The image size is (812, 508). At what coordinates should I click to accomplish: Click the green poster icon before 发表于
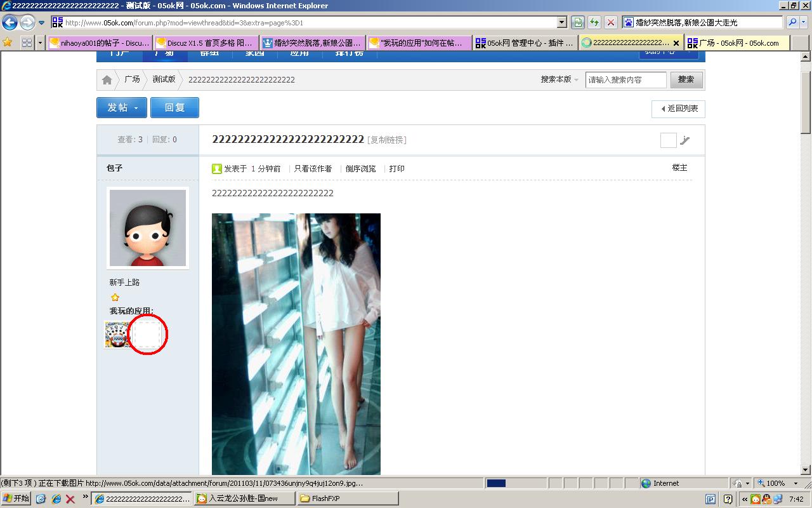(217, 169)
